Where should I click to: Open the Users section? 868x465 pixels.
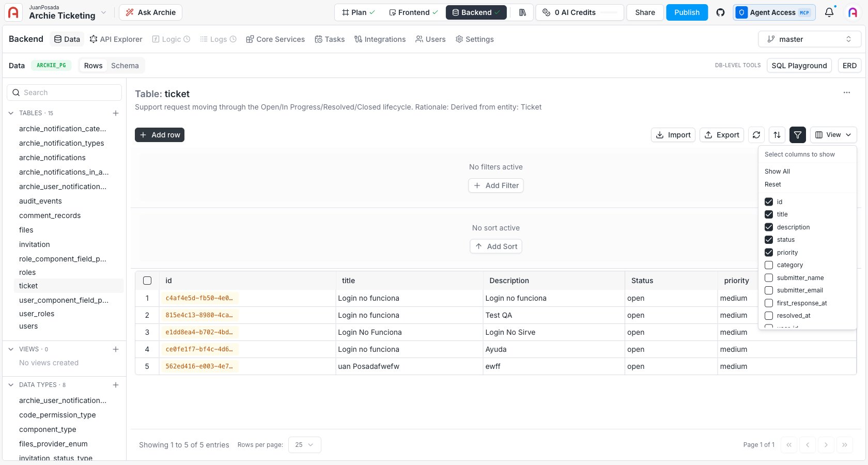pos(430,39)
